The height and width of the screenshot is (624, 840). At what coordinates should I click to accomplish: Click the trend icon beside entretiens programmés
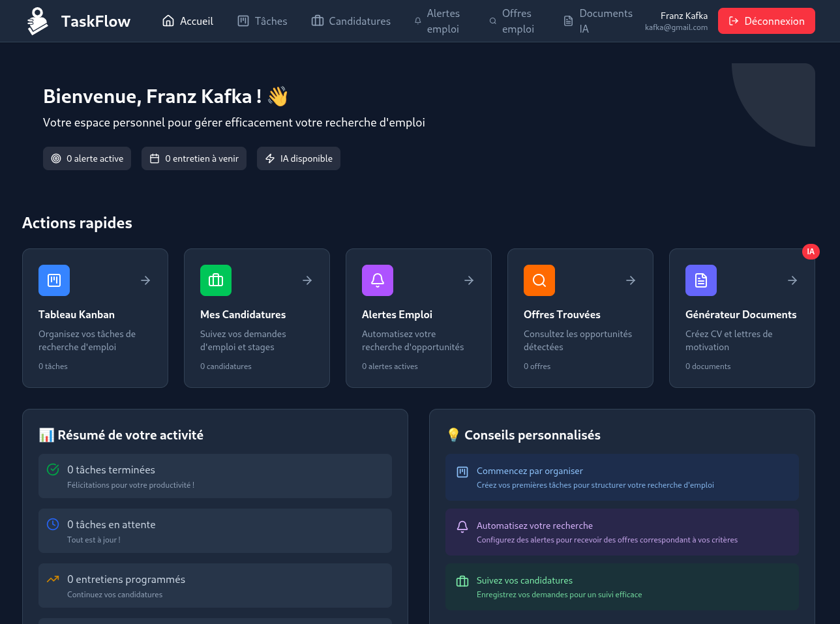pos(53,579)
